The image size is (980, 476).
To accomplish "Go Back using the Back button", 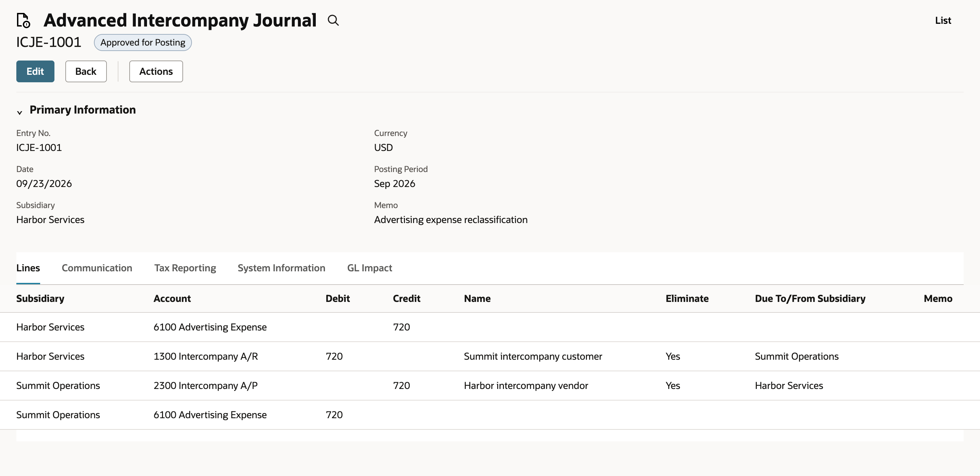I will (x=86, y=71).
